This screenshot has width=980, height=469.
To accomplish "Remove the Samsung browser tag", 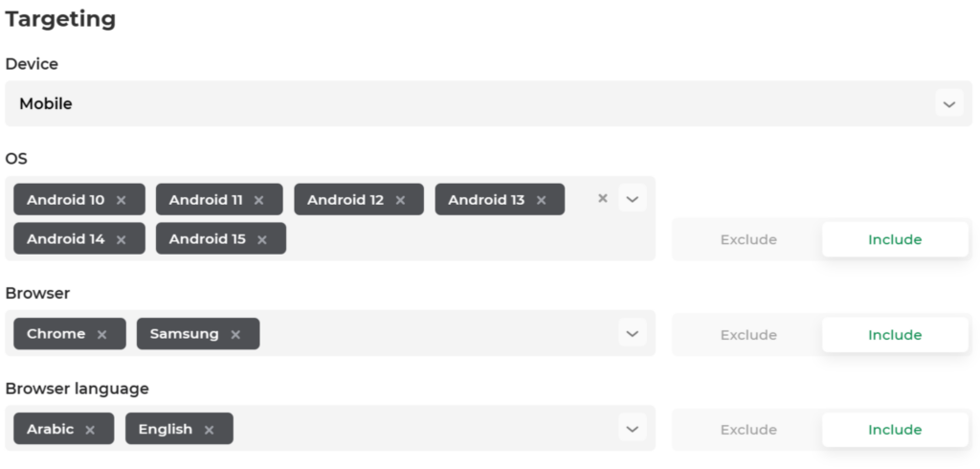I will (x=235, y=335).
